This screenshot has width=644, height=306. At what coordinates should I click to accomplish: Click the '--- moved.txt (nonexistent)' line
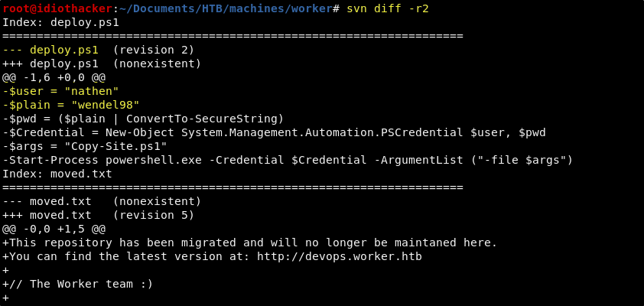102,202
